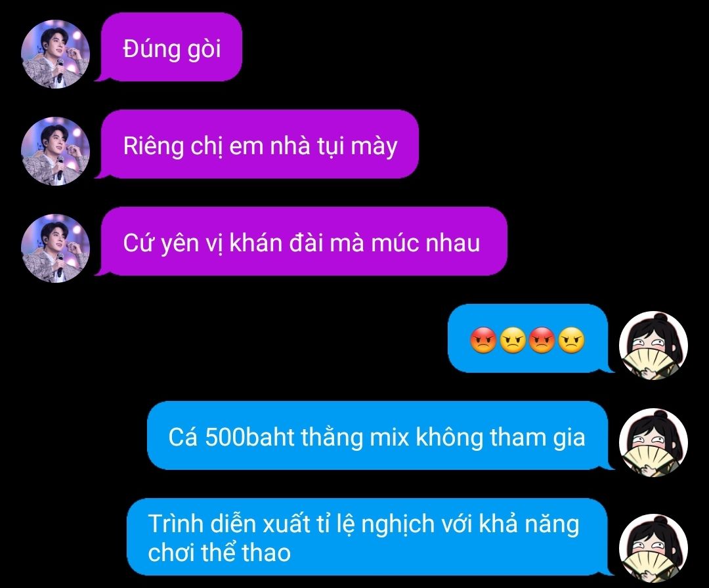Image resolution: width=709 pixels, height=588 pixels.
Task: Click the word "khán đài" in purple message
Action: tap(276, 243)
